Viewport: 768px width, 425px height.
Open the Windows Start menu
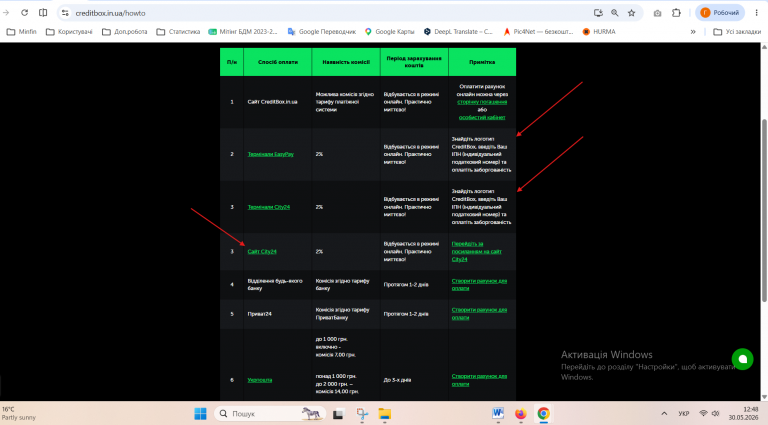[200, 414]
